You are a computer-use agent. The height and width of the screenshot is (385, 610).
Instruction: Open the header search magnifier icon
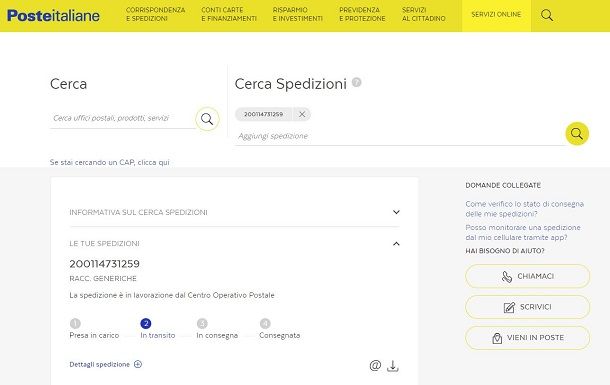pos(547,15)
